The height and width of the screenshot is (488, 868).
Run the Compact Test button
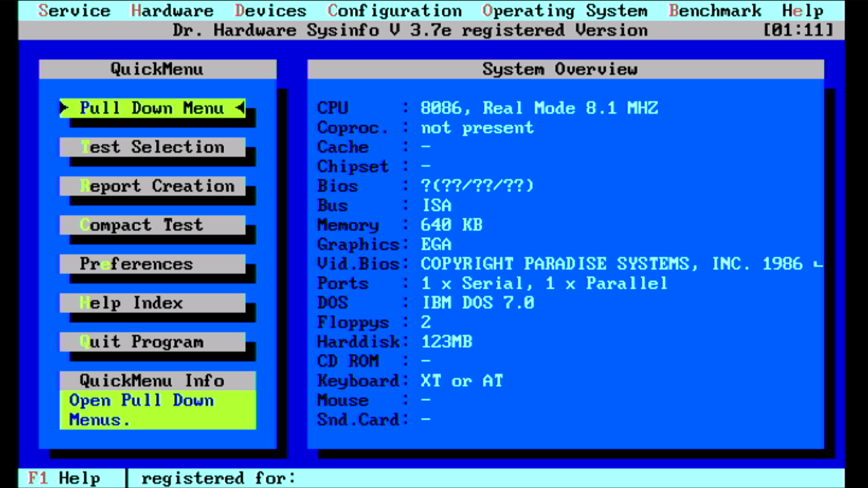tap(152, 225)
